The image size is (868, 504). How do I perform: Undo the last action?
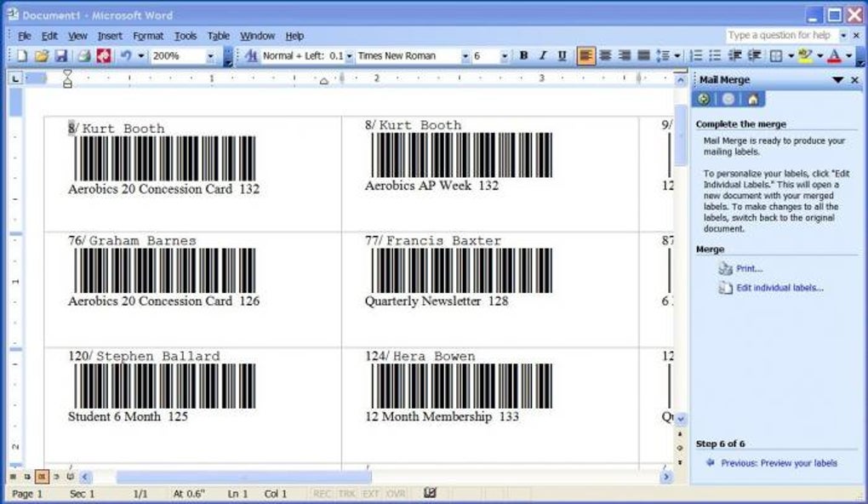pos(126,56)
